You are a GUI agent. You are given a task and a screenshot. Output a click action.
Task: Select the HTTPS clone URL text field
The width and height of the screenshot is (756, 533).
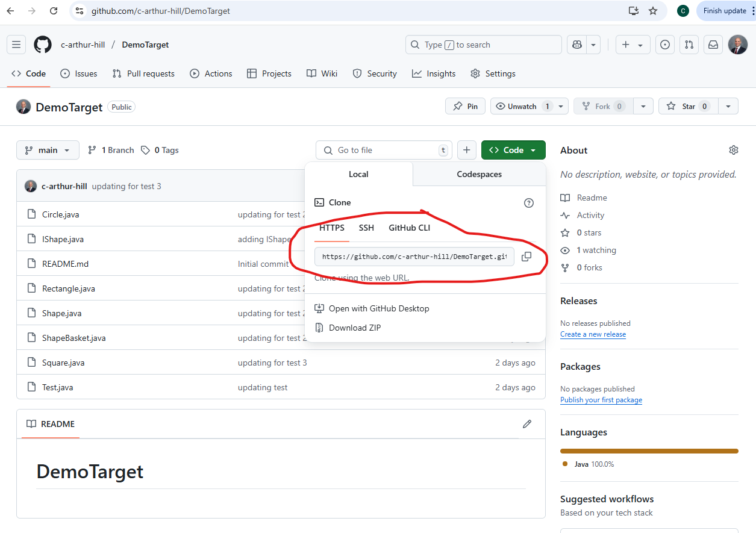point(414,257)
